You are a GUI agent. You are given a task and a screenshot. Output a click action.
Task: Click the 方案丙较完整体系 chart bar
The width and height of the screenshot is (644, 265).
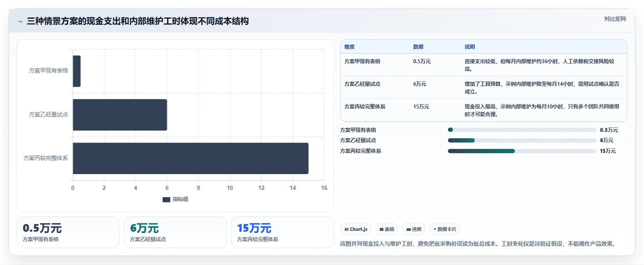click(x=191, y=158)
